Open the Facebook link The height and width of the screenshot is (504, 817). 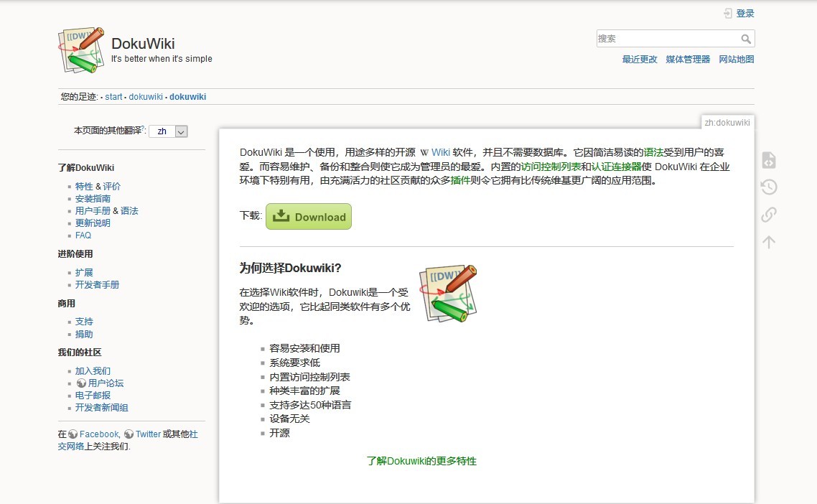(99, 434)
